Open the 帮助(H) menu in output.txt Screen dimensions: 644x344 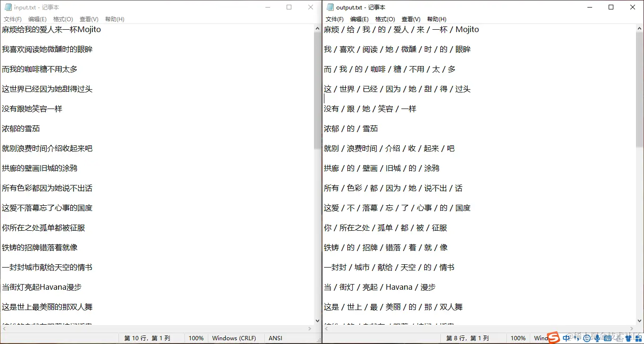pyautogui.click(x=437, y=19)
